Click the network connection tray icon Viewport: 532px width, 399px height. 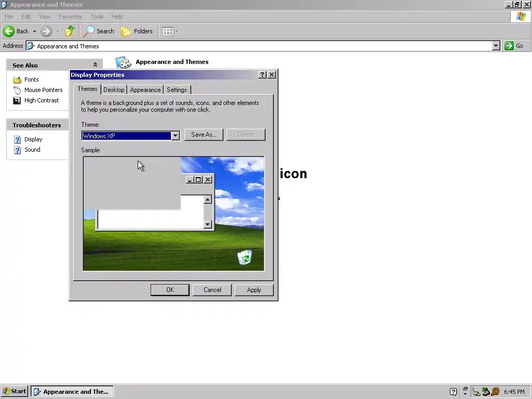(x=476, y=392)
